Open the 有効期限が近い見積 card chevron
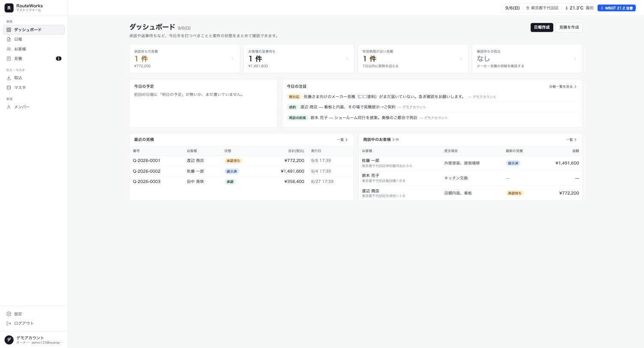This screenshot has height=348, width=644. [x=461, y=59]
